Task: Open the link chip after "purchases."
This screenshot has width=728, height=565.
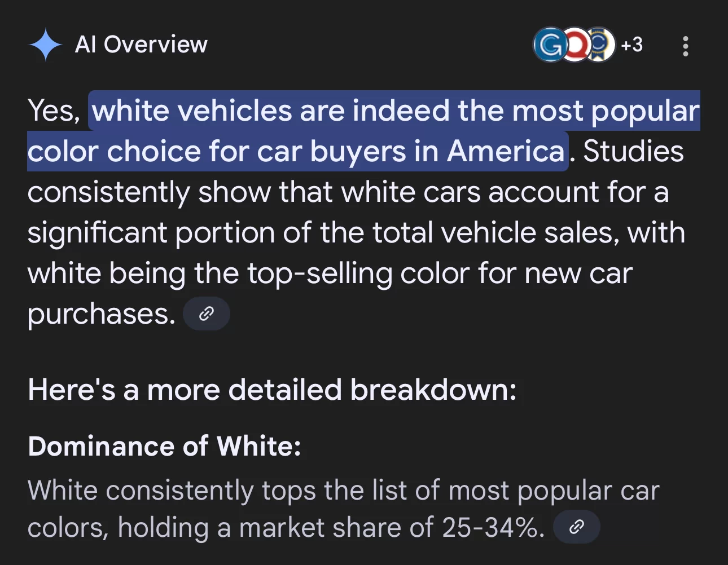Action: tap(207, 314)
